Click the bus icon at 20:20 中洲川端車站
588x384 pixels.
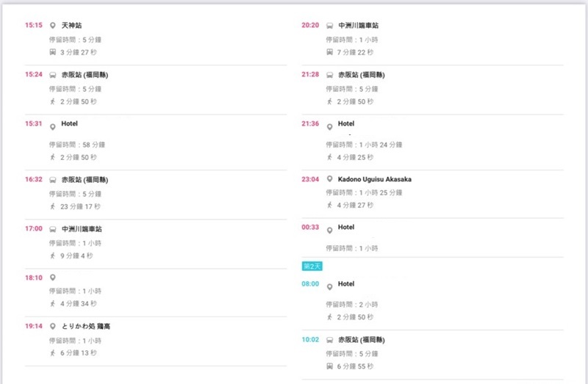point(330,26)
